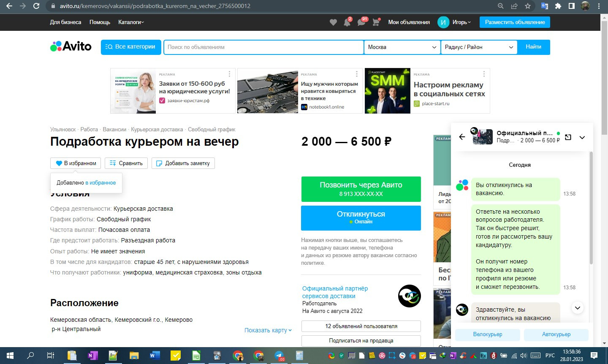The image size is (608, 364).
Task: Remove listing from favorites via В избранном
Action: pos(76,163)
